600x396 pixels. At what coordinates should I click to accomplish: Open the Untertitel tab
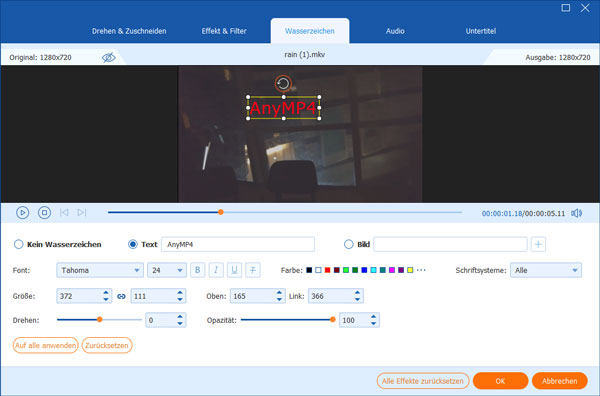tap(481, 31)
